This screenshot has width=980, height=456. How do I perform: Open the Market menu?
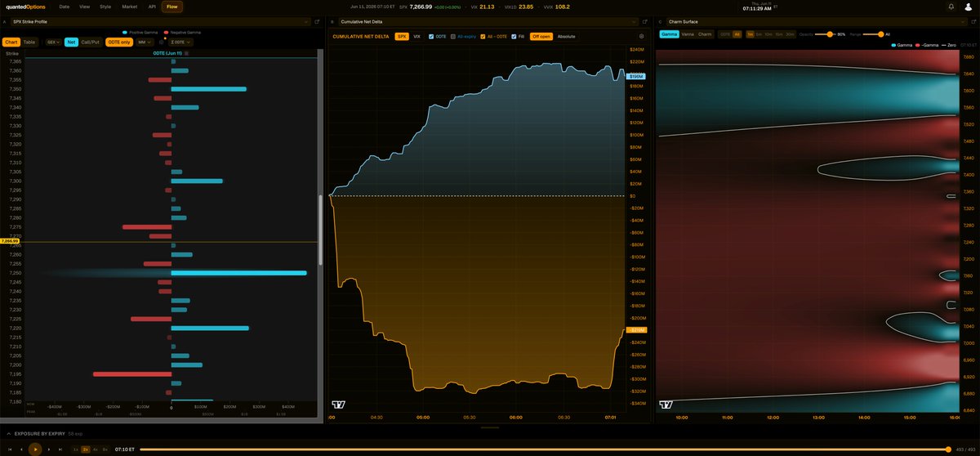pos(129,7)
